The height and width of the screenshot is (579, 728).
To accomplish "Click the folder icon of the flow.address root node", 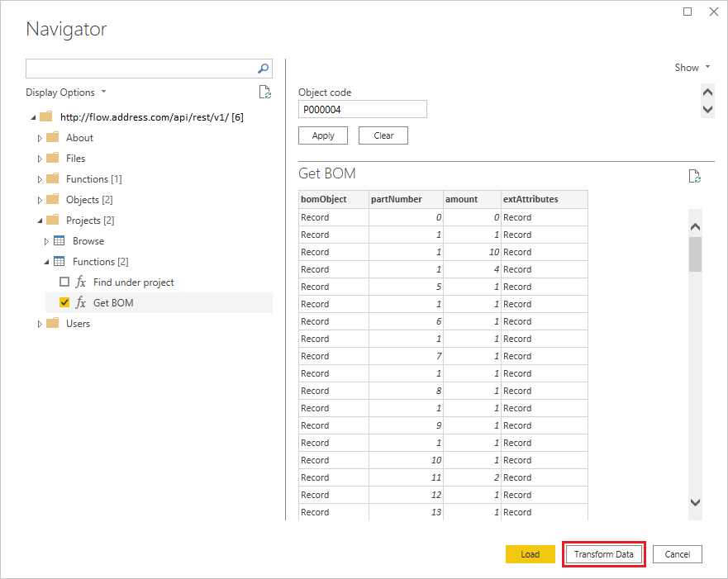I will (x=45, y=116).
